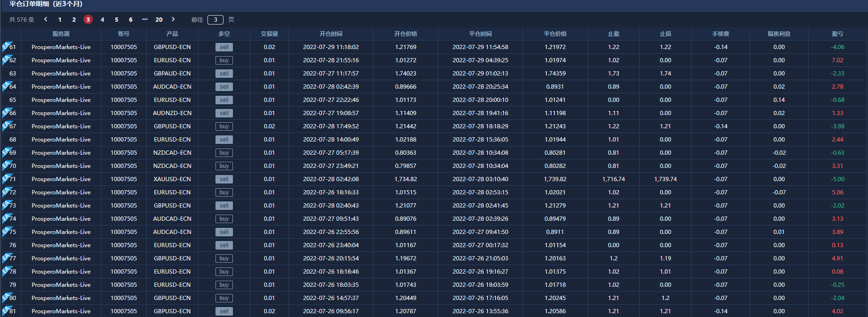Click the 共 576 条 total count
The height and width of the screenshot is (317, 868).
(x=22, y=19)
